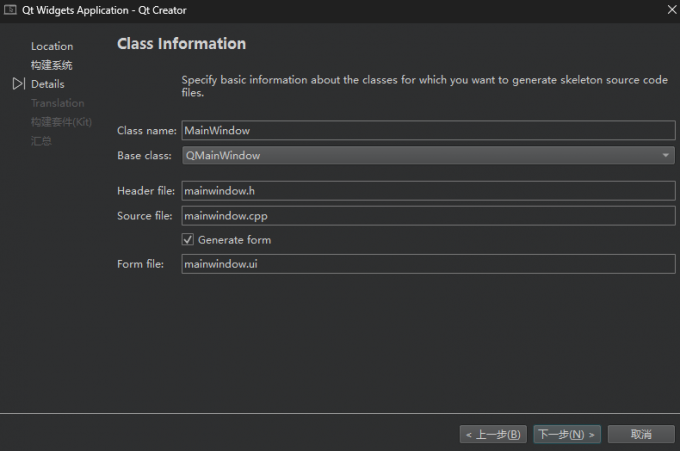The height and width of the screenshot is (451, 680).
Task: Close the Qt Widgets Application wizard window
Action: [x=669, y=10]
